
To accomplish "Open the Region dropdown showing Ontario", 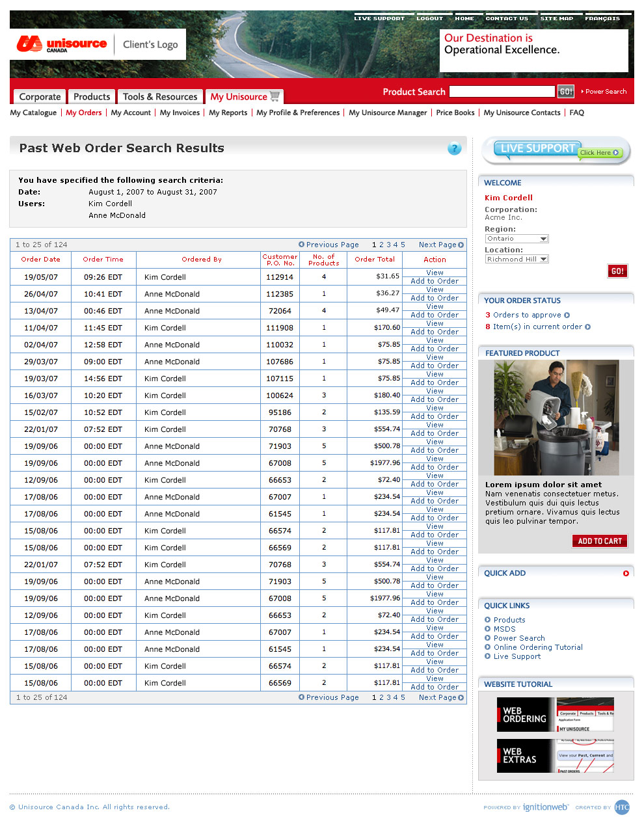I will click(x=543, y=239).
